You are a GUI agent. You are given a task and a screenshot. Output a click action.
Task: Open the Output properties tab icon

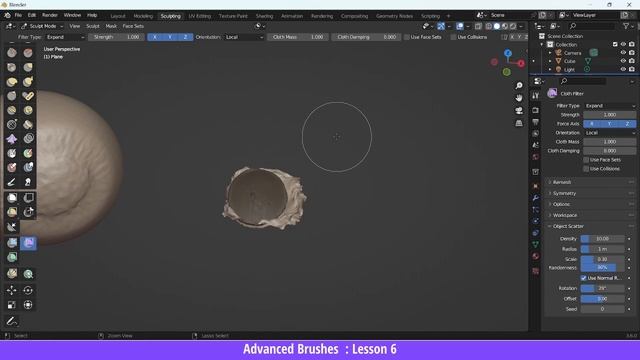click(x=536, y=122)
